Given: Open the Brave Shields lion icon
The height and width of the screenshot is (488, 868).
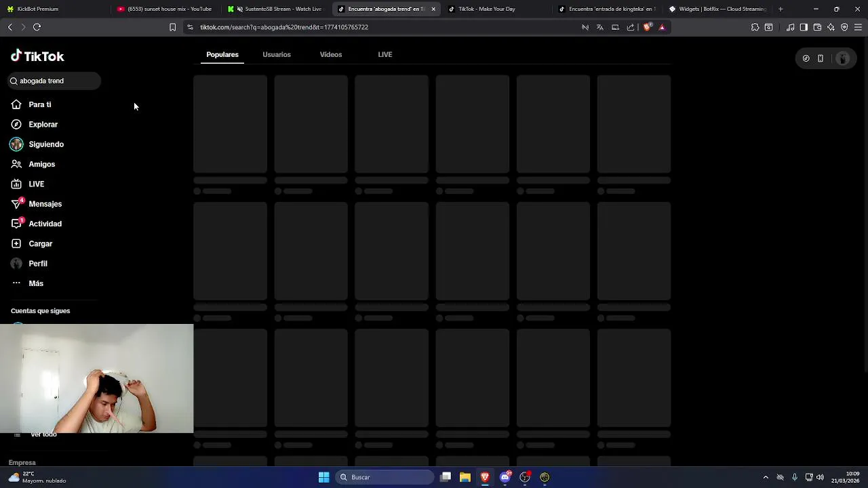Looking at the screenshot, I should pos(647,27).
